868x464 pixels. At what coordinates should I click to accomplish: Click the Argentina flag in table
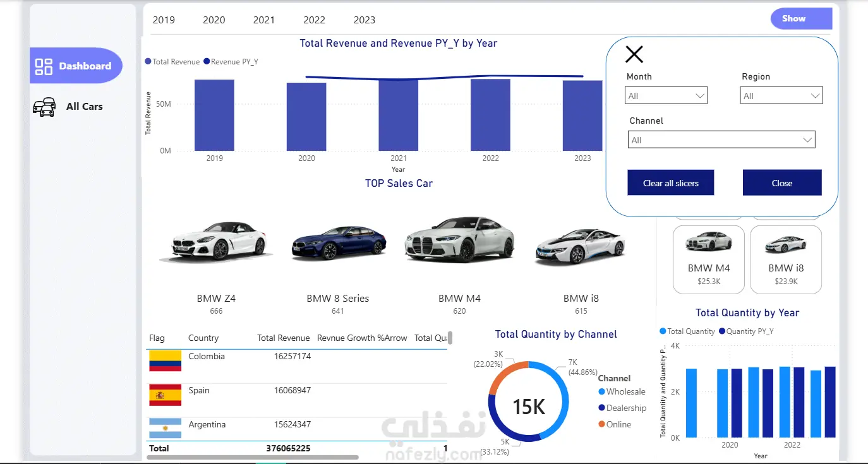pos(165,429)
